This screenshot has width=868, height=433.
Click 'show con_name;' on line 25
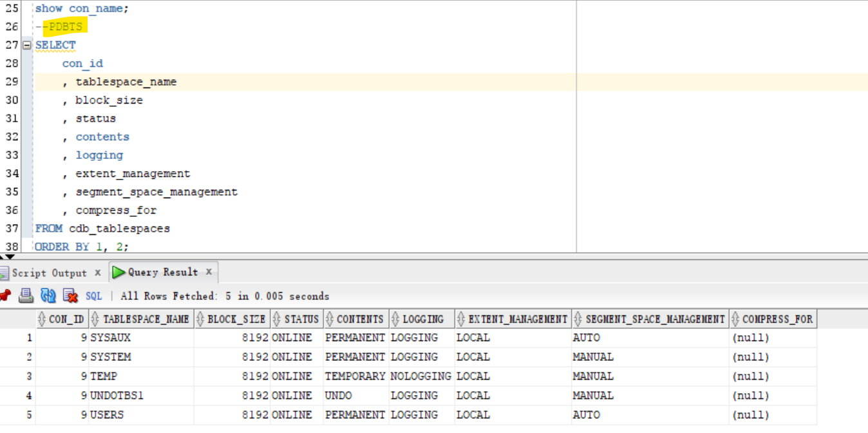coord(82,8)
